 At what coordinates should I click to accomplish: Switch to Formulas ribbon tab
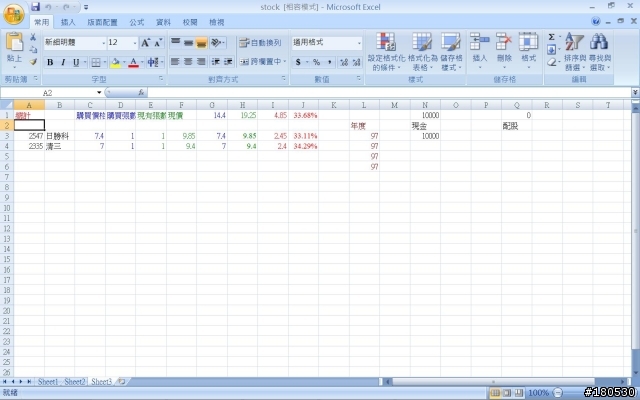[137, 22]
